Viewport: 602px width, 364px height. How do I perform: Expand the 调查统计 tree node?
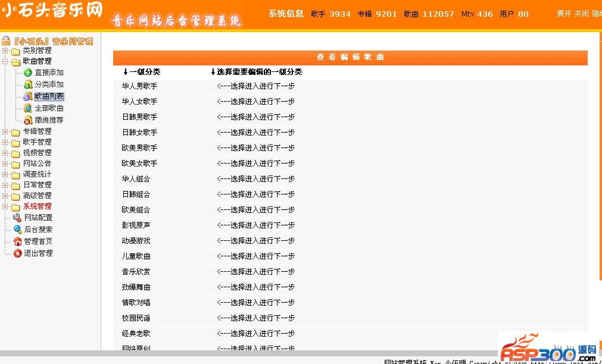point(5,174)
